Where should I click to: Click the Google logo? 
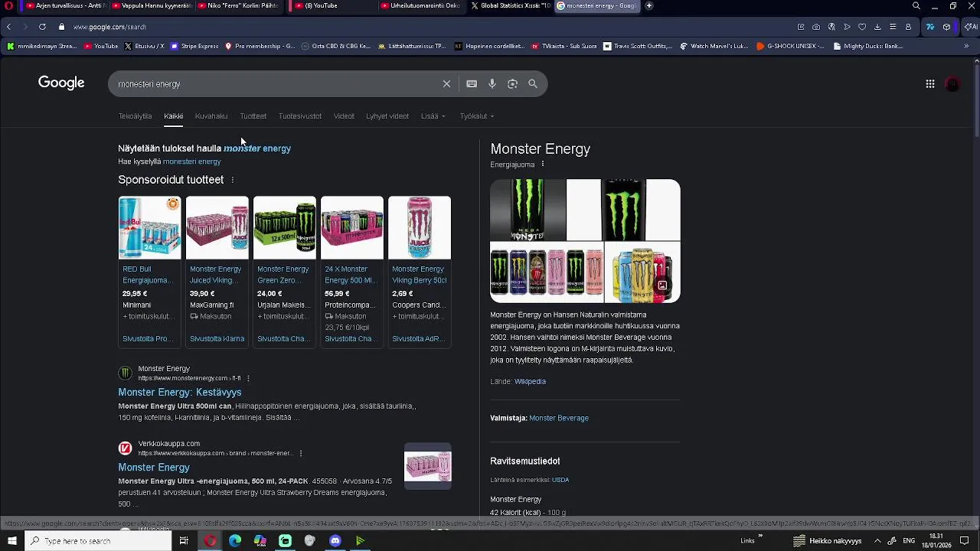pyautogui.click(x=61, y=83)
